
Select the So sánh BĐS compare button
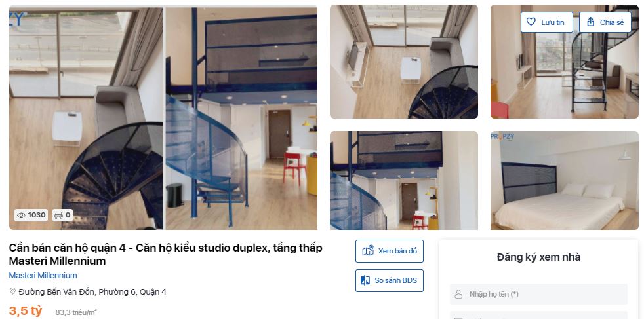coord(390,280)
